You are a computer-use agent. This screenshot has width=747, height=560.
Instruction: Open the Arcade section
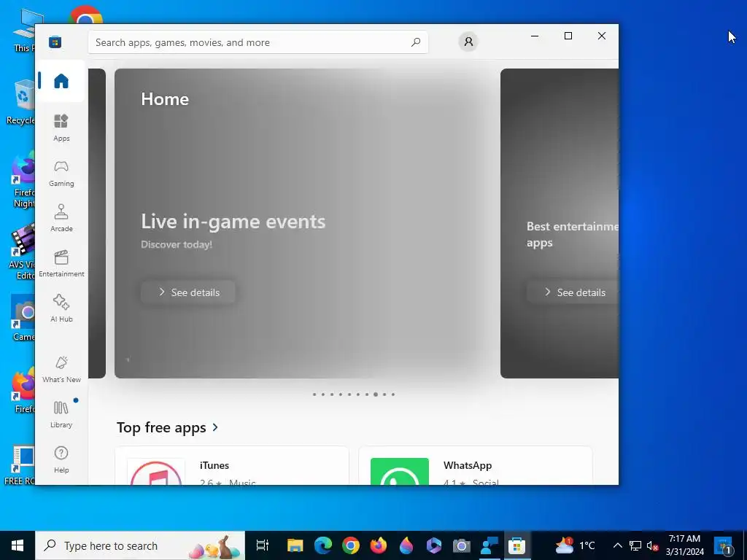pyautogui.click(x=61, y=218)
